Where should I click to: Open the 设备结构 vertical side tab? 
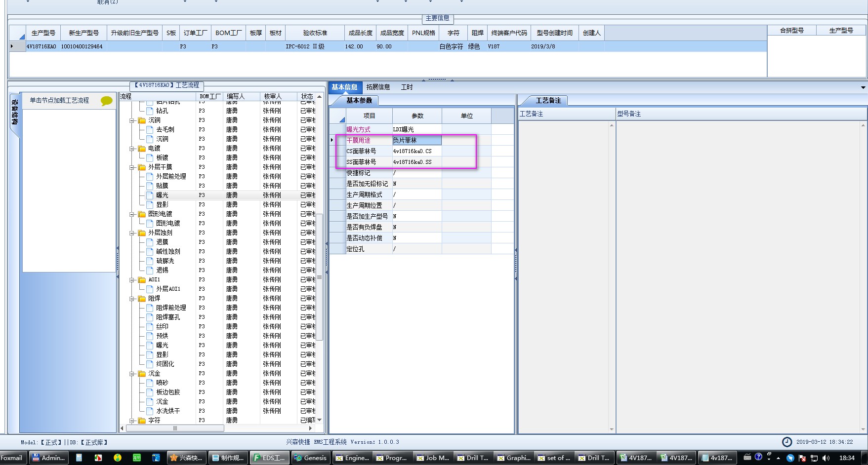point(15,113)
